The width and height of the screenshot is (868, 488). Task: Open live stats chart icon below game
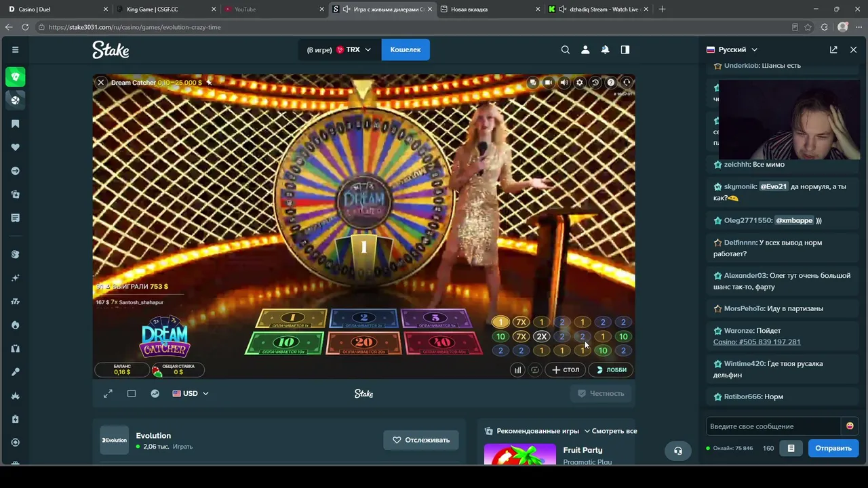[155, 394]
